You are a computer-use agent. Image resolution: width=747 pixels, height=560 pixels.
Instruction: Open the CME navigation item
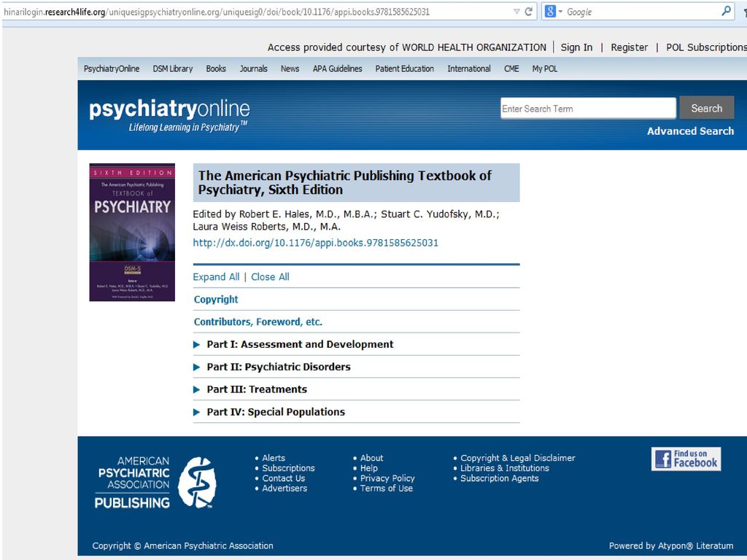tap(511, 69)
